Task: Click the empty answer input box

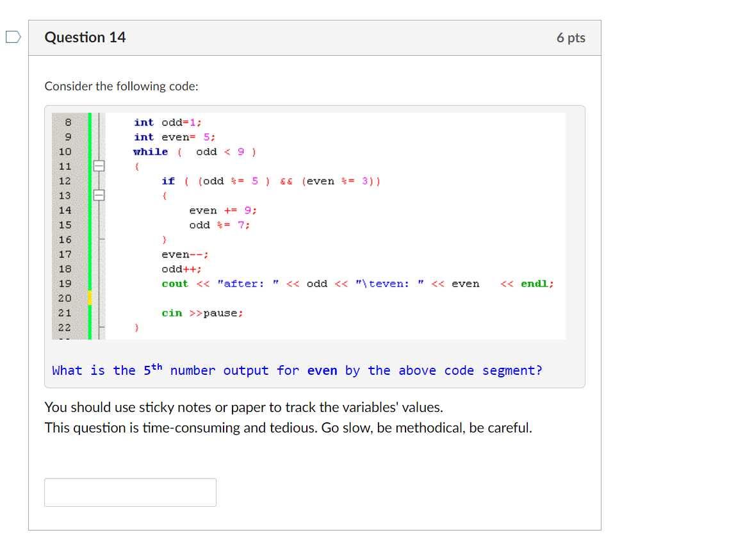Action: pyautogui.click(x=130, y=491)
